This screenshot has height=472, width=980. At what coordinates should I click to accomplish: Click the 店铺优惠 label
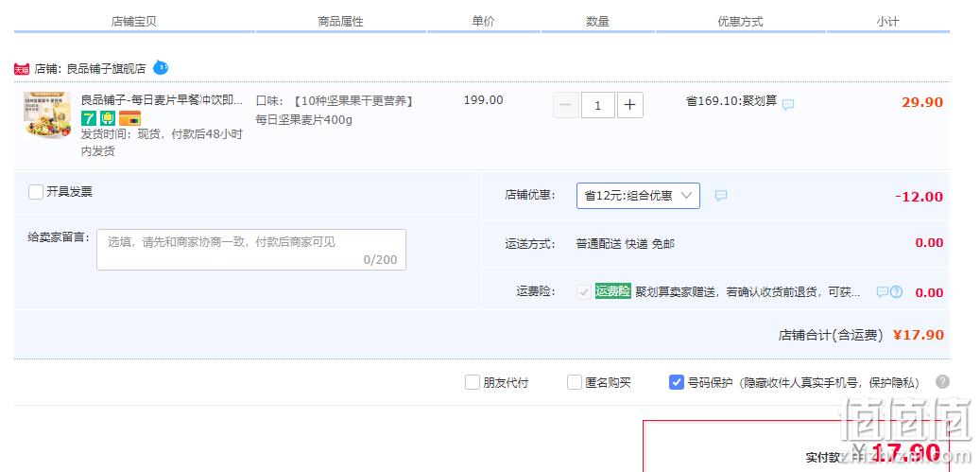point(530,195)
